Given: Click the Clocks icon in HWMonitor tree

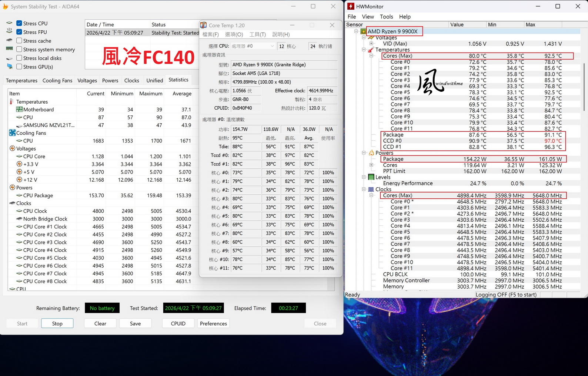Looking at the screenshot, I should [371, 189].
